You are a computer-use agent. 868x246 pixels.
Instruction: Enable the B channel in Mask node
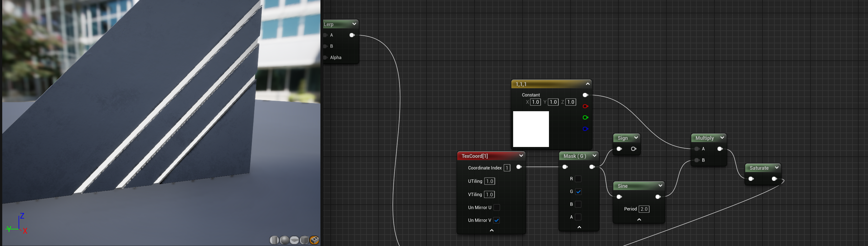coord(578,204)
